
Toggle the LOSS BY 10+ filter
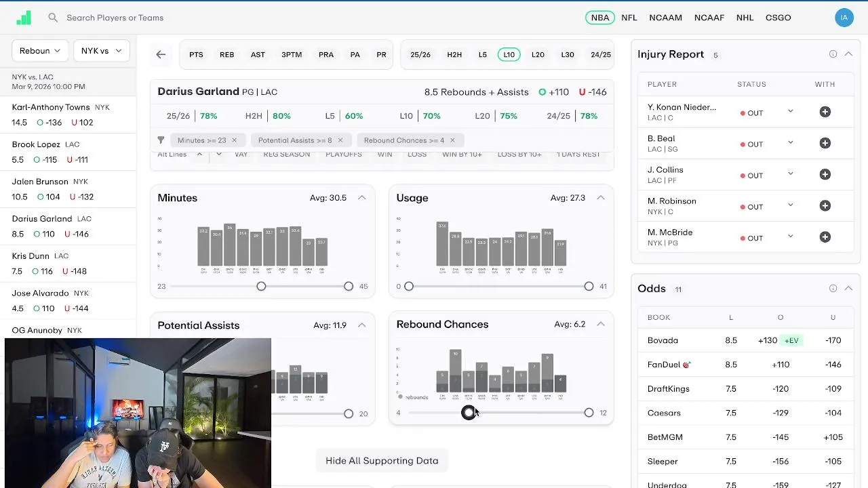[519, 155]
